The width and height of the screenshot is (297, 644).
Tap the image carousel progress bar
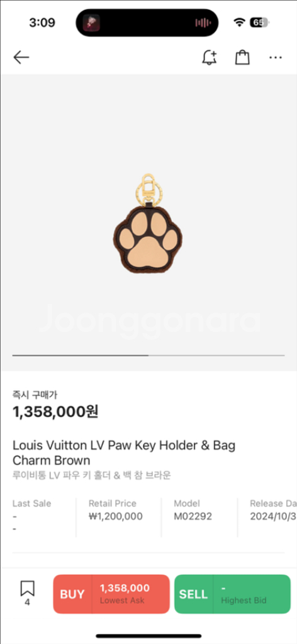coord(148,355)
